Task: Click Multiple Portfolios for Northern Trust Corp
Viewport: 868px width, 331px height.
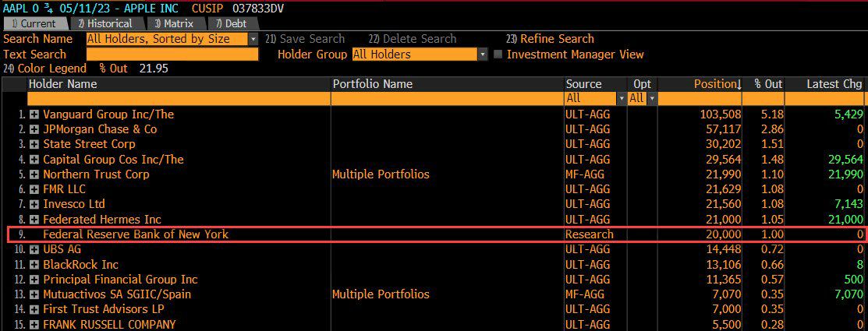Action: tap(381, 174)
